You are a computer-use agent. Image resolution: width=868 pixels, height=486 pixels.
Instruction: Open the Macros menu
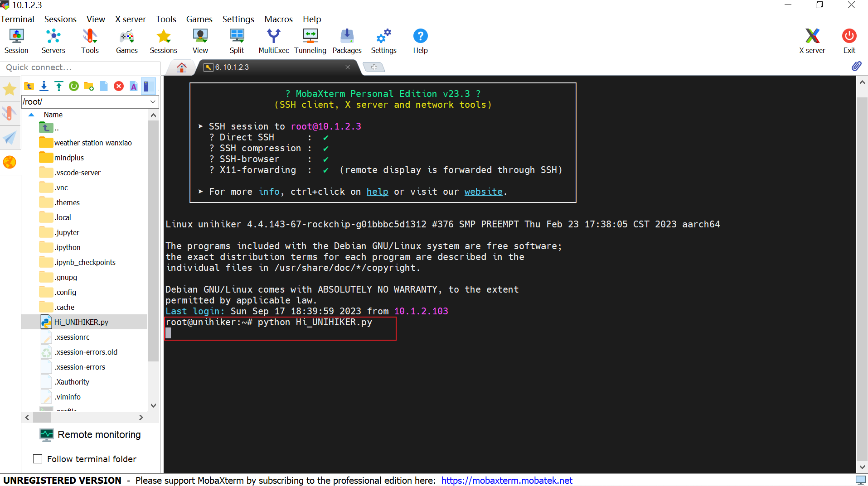[278, 19]
